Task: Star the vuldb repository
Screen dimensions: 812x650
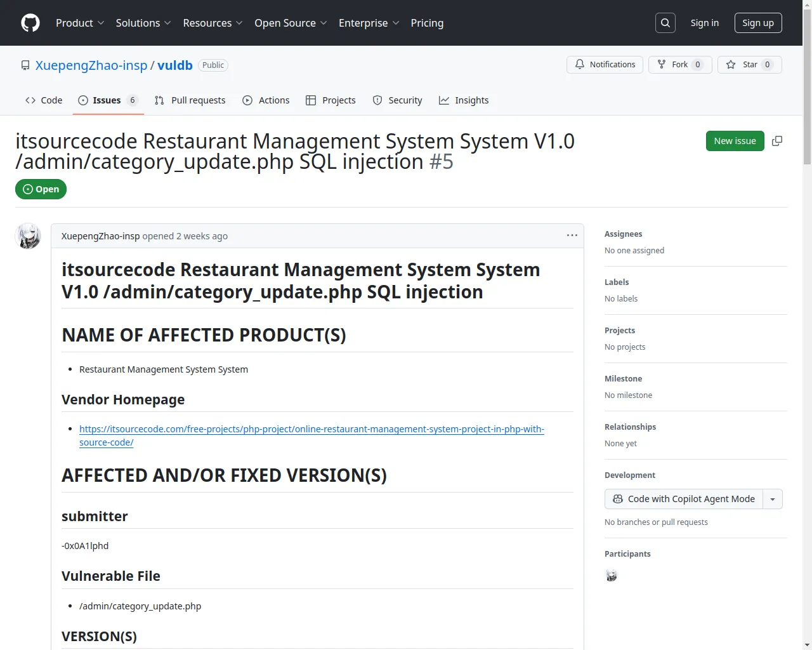Action: [x=750, y=65]
